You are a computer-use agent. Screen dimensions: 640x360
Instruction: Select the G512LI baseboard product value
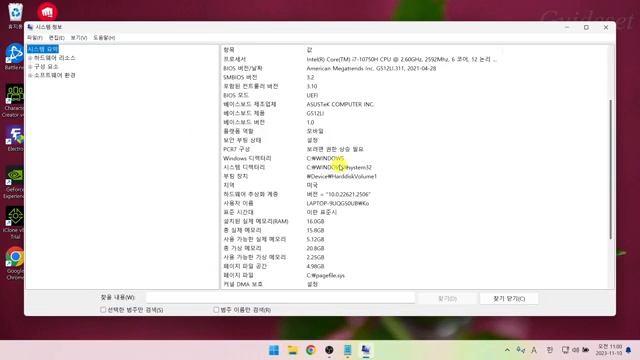point(315,113)
